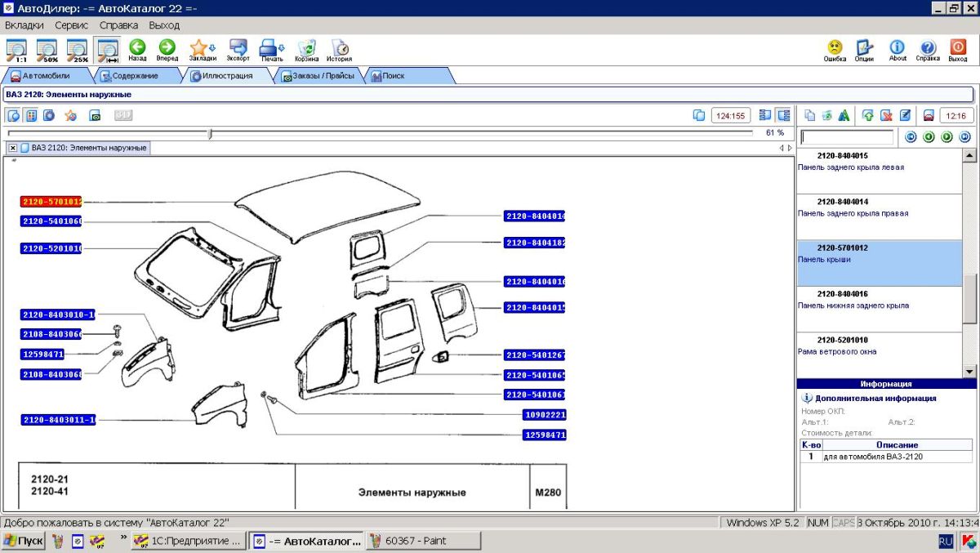This screenshot has height=553, width=980.
Task: Click the green up-arrow icon
Action: pyautogui.click(x=867, y=115)
